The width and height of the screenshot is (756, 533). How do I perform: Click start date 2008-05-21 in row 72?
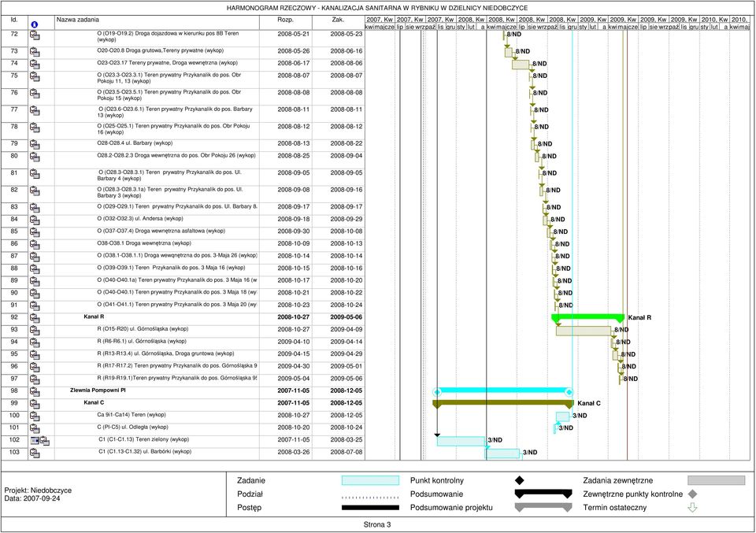tap(293, 34)
